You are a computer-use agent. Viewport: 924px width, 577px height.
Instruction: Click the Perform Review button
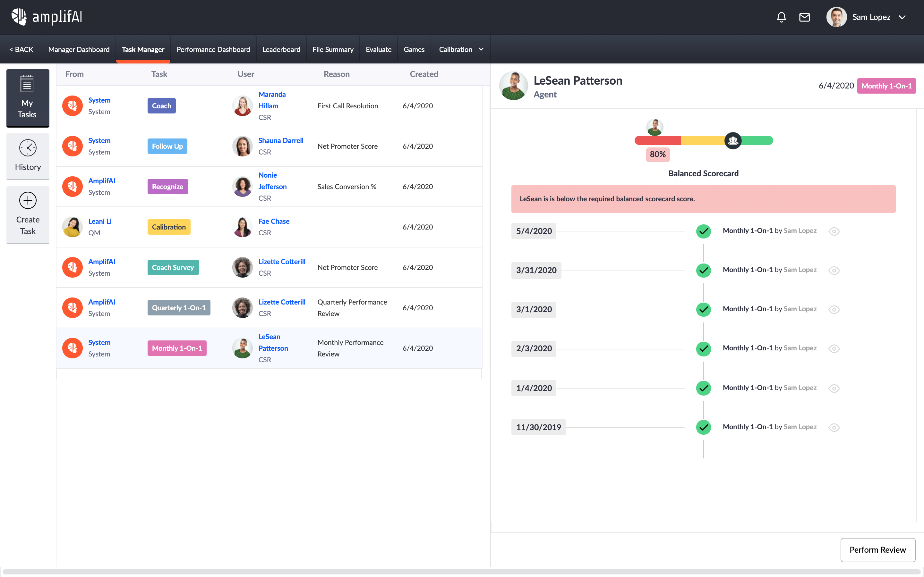point(877,549)
